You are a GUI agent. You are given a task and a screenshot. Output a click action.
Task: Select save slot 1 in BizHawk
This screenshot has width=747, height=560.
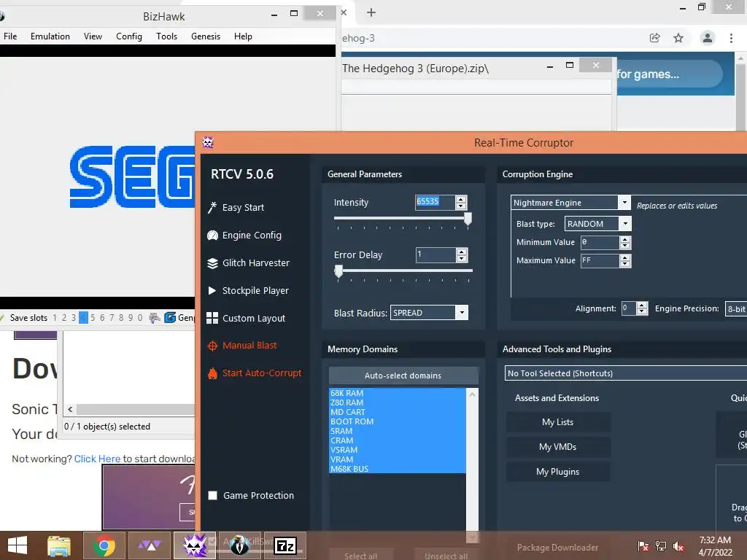click(55, 318)
